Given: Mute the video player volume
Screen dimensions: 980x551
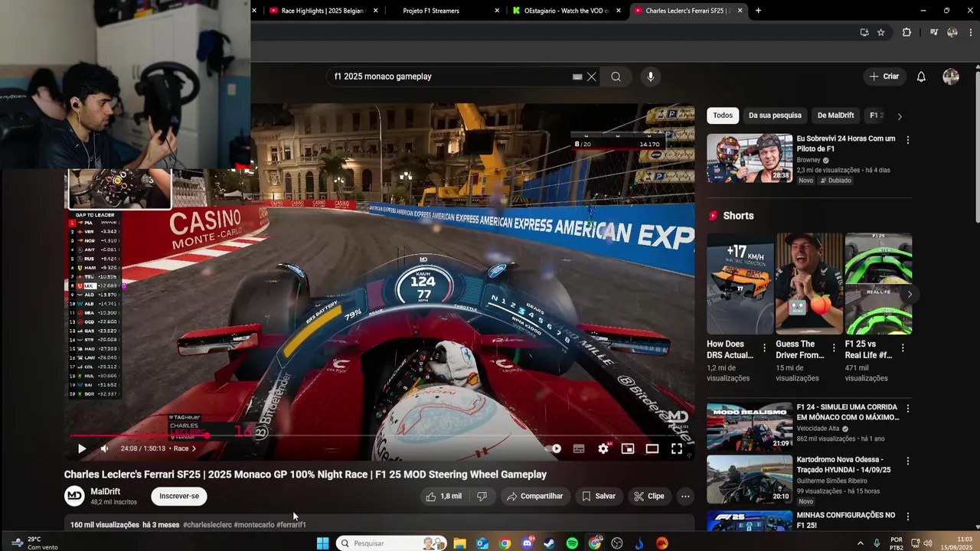Looking at the screenshot, I should tap(105, 448).
